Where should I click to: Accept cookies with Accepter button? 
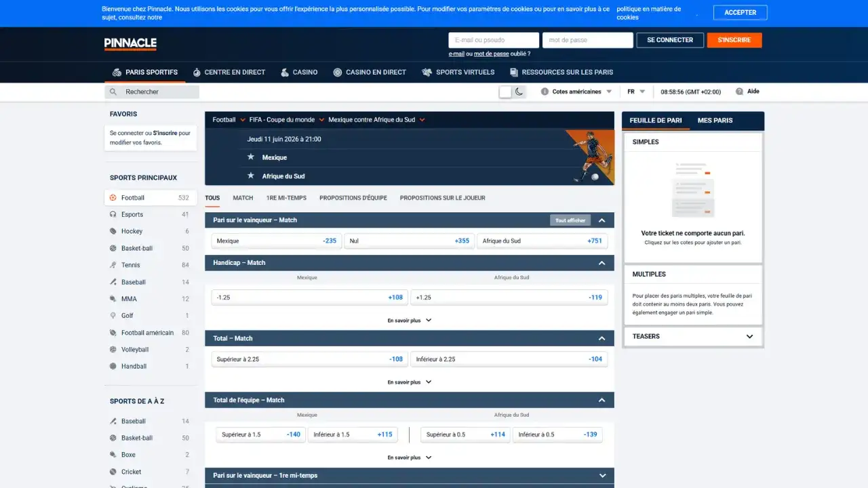coord(741,12)
